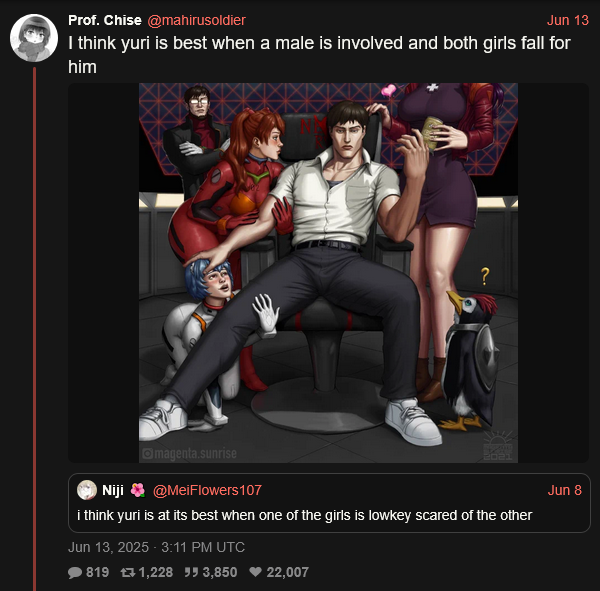Viewport: 600px width, 591px height.
Task: Click the Prof. Chise display name
Action: point(105,20)
